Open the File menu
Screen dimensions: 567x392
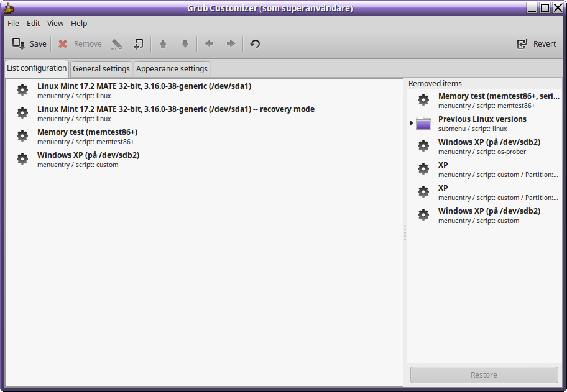click(13, 23)
